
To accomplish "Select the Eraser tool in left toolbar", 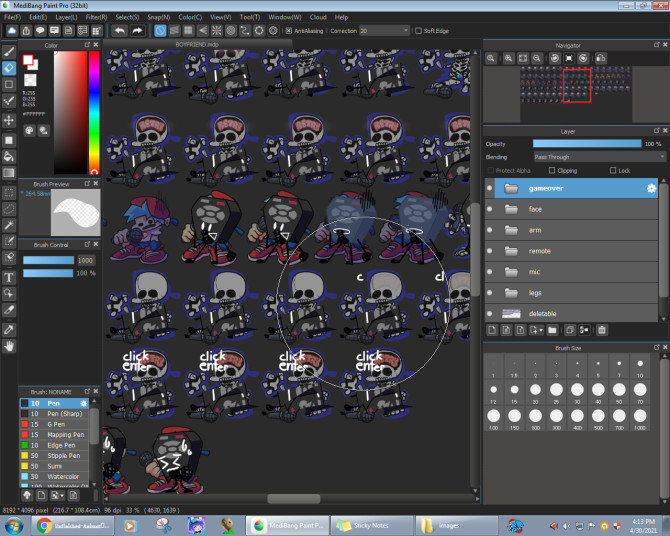I will click(x=9, y=67).
